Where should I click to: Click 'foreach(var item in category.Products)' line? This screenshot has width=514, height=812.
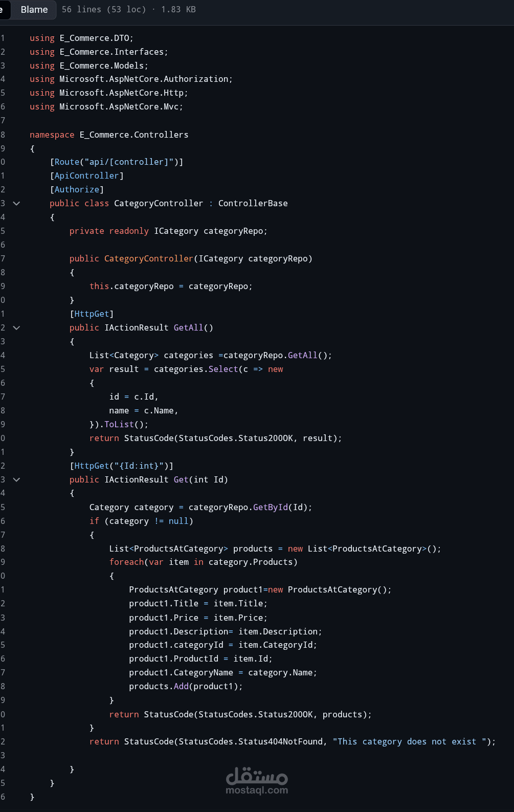(x=203, y=562)
